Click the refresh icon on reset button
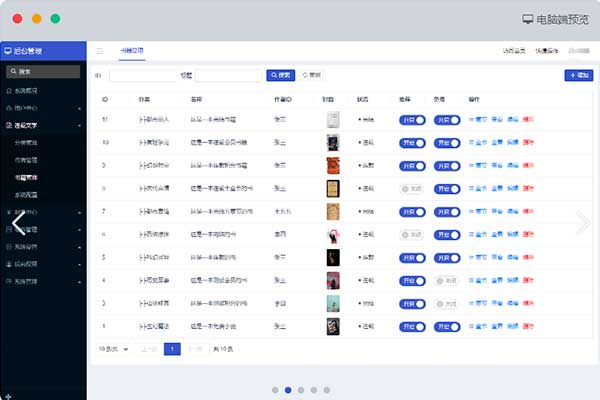Viewport: 600px width, 400px height. click(x=305, y=75)
